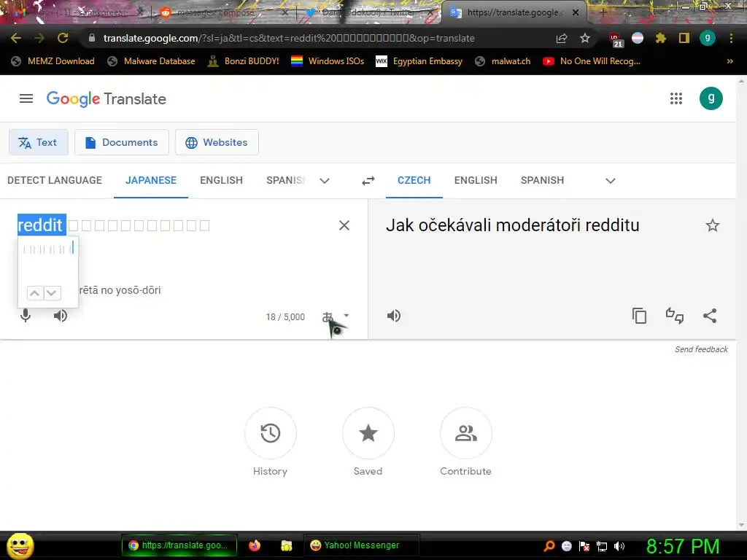Select English as target language
This screenshot has height=560, width=747.
[x=476, y=181]
